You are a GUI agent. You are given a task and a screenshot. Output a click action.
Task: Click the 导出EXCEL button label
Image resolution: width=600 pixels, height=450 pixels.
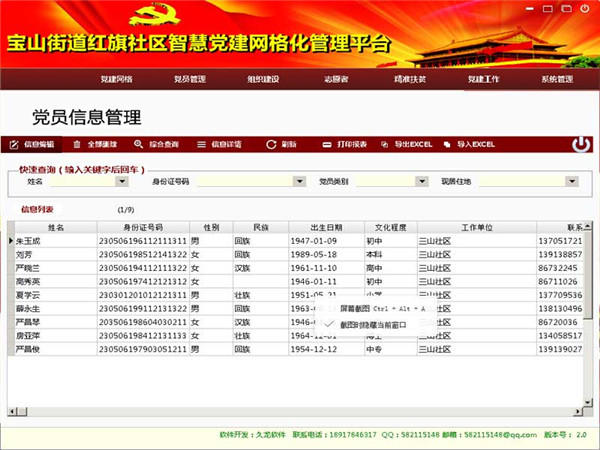pos(413,144)
